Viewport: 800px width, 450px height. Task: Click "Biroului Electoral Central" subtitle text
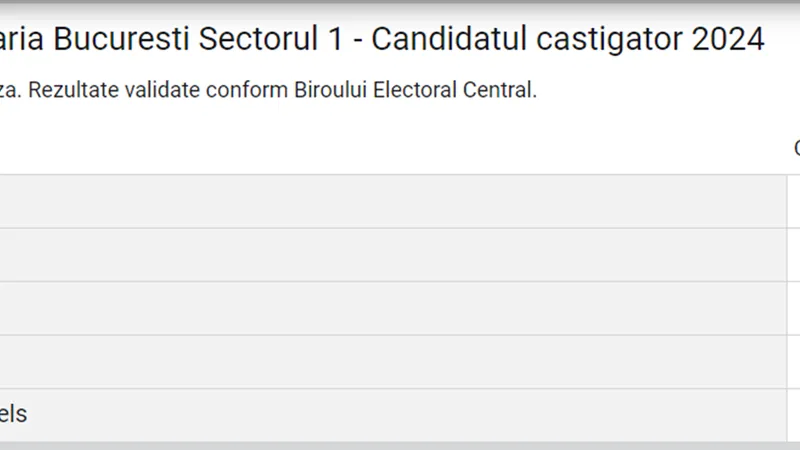point(413,90)
